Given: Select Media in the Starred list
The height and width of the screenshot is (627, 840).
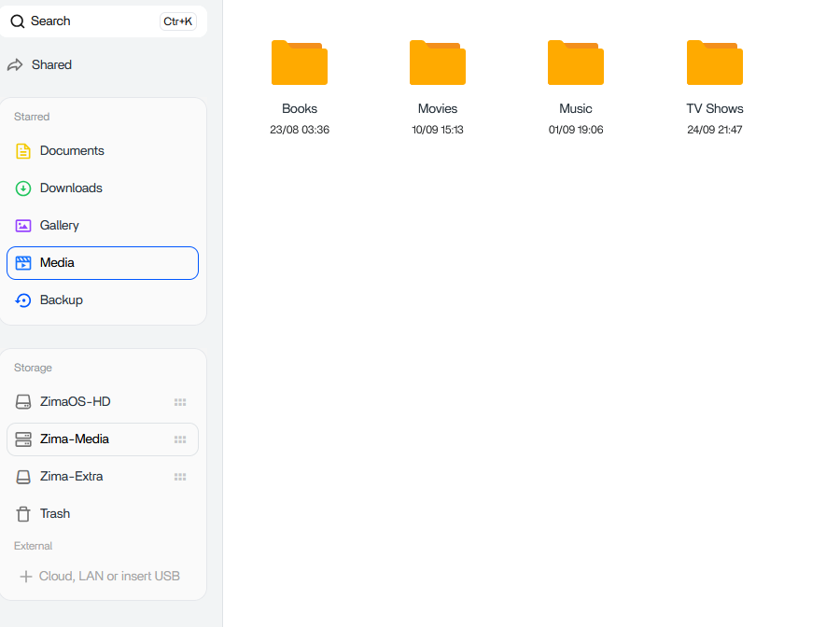Looking at the screenshot, I should [x=103, y=263].
